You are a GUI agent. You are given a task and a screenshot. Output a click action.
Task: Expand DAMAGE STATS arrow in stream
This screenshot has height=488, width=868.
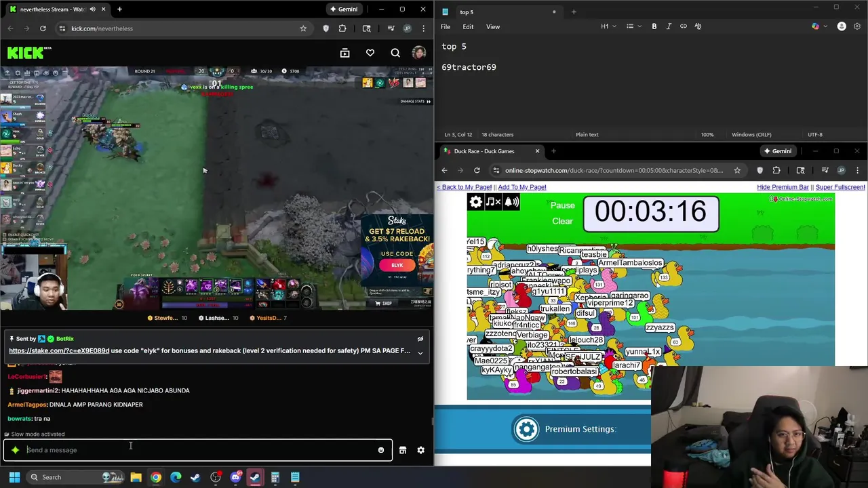pos(428,102)
